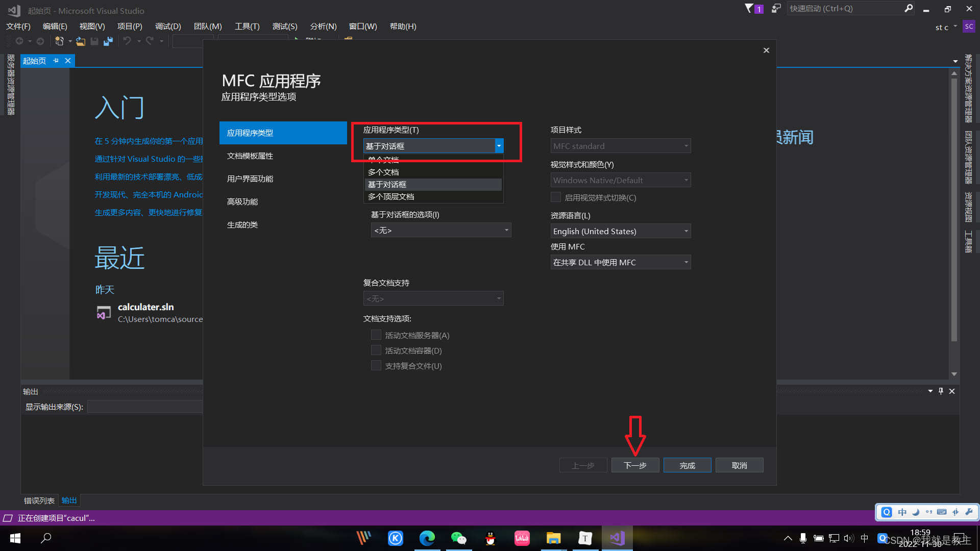Image resolution: width=980 pixels, height=551 pixels.
Task: Click the 取消 button
Action: pos(739,465)
